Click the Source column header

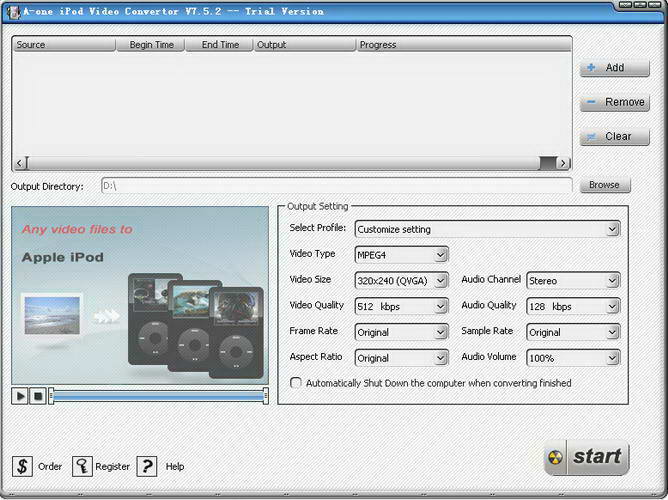click(64, 45)
